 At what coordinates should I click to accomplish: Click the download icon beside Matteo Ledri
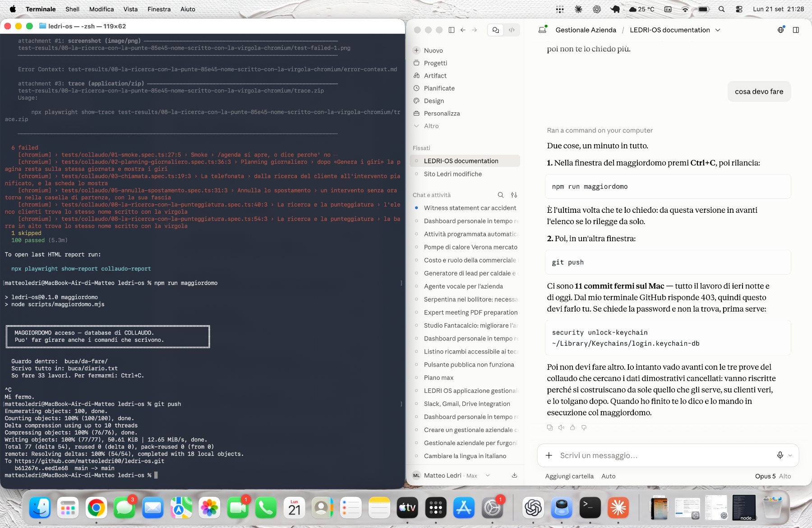514,475
